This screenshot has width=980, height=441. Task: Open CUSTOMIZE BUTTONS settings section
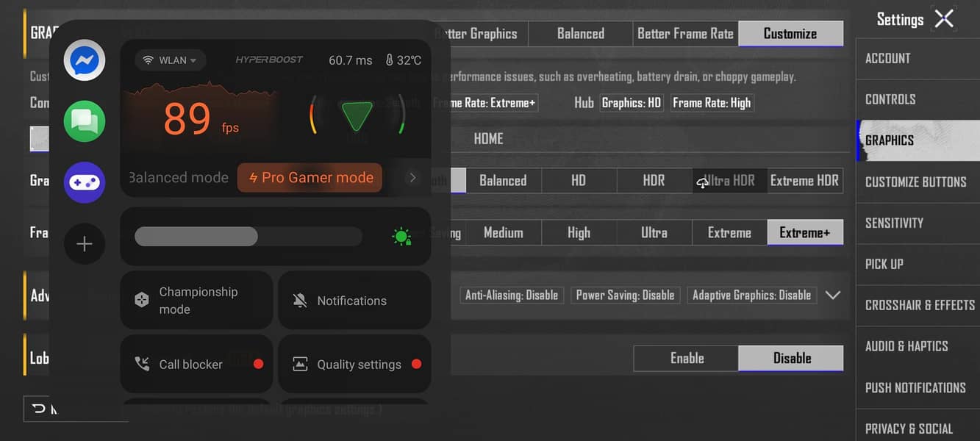pyautogui.click(x=918, y=182)
